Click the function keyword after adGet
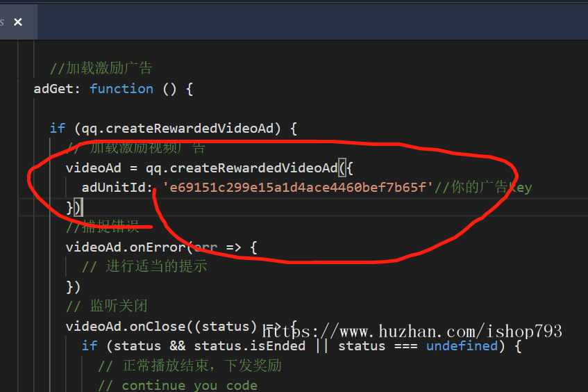This screenshot has height=392, width=588. click(x=121, y=88)
